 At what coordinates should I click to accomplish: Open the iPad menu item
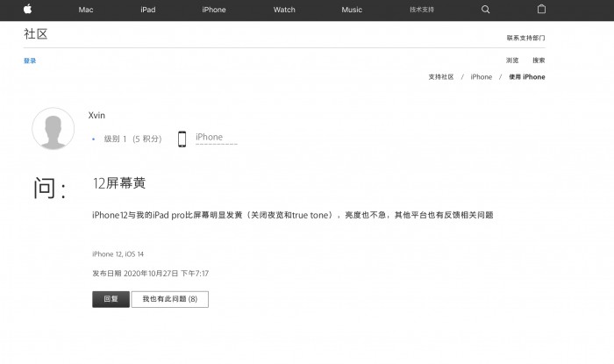pos(148,10)
